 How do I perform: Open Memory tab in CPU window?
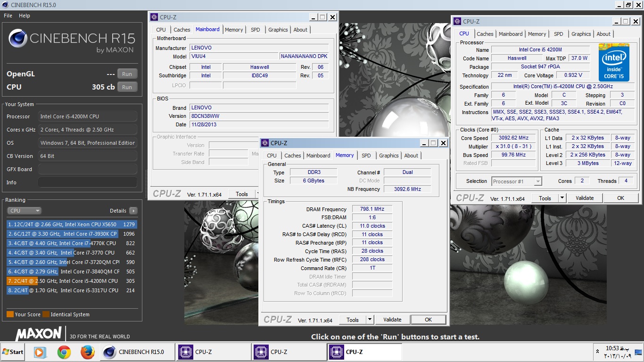pos(537,34)
